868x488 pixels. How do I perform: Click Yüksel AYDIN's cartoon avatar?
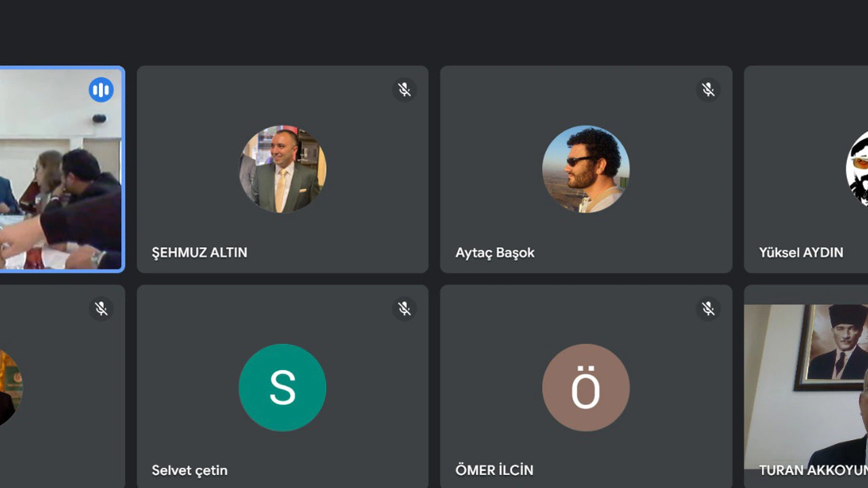[857, 169]
